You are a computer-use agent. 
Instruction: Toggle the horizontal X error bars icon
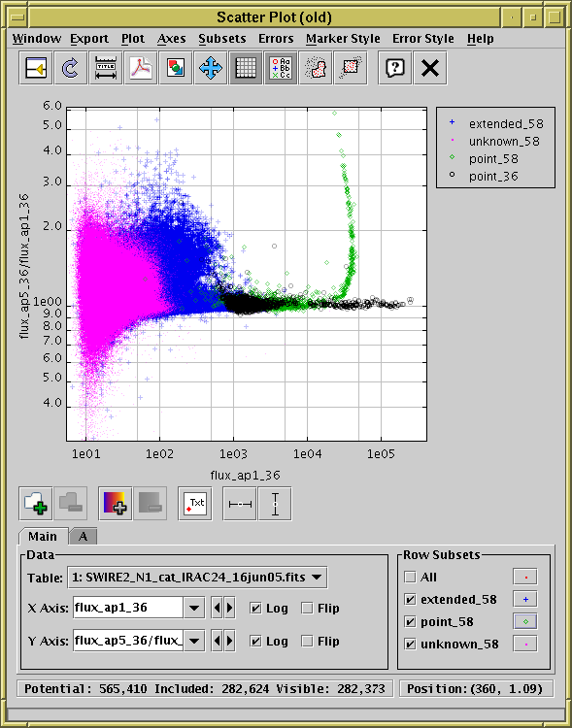[x=240, y=504]
